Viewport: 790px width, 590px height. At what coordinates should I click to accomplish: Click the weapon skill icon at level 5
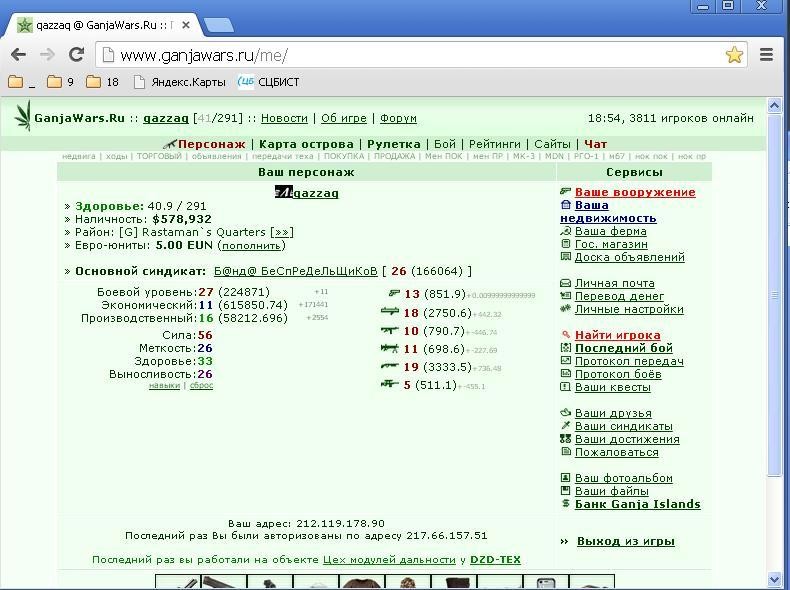tap(389, 384)
